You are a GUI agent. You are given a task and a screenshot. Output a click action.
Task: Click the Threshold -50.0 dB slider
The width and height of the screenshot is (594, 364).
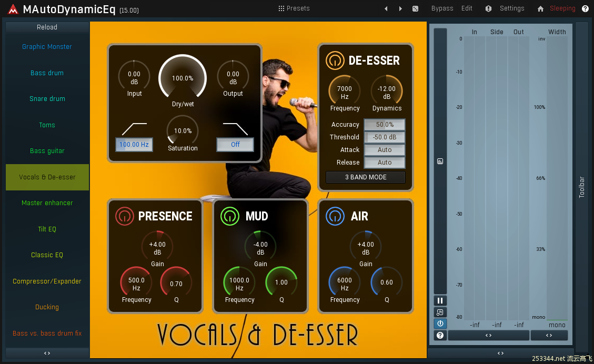385,137
